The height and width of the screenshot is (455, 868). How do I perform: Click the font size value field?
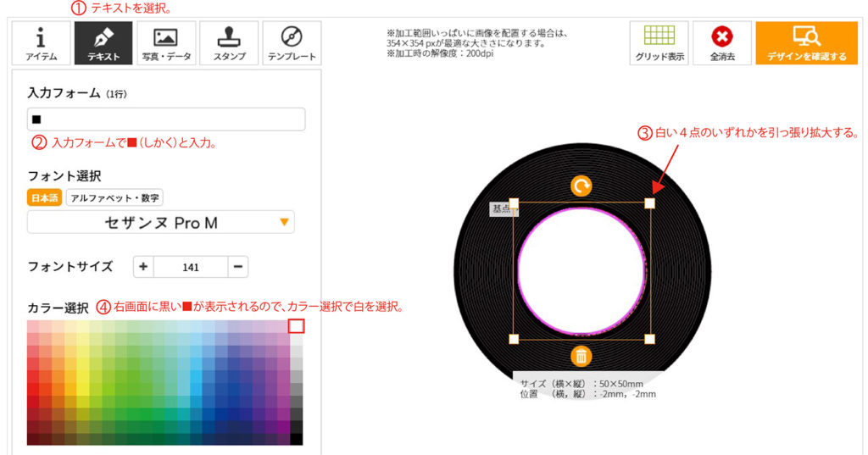coord(191,267)
